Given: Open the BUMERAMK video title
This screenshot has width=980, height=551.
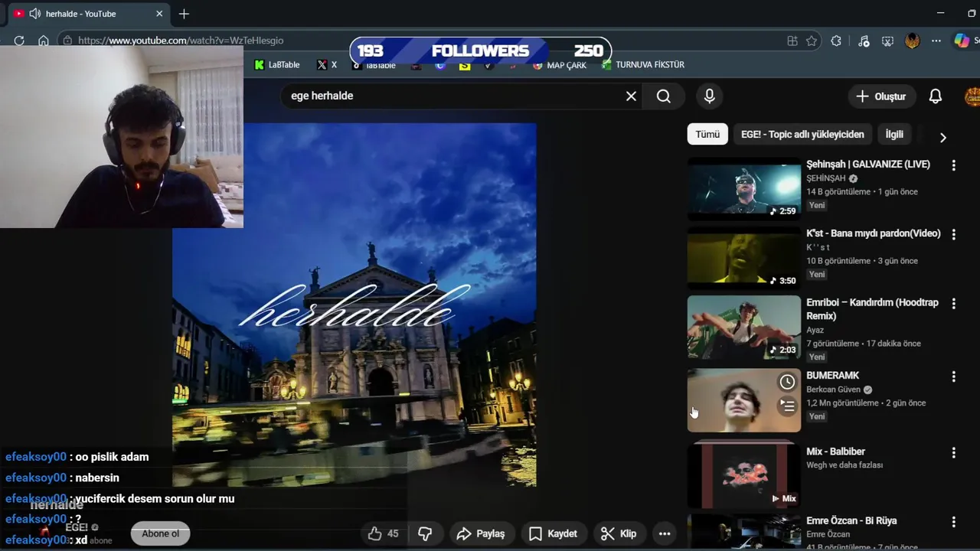Looking at the screenshot, I should (x=833, y=376).
